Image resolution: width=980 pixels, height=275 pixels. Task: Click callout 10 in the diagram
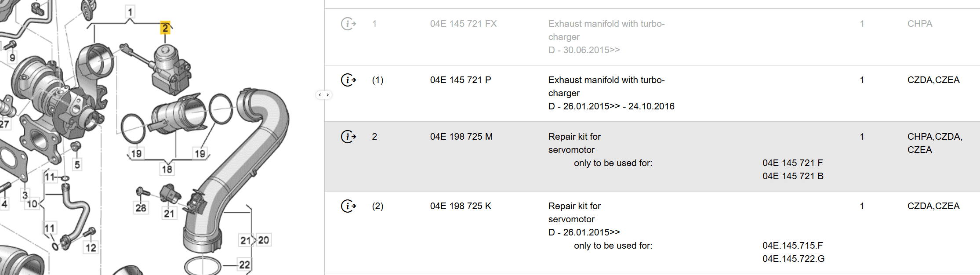[x=32, y=204]
